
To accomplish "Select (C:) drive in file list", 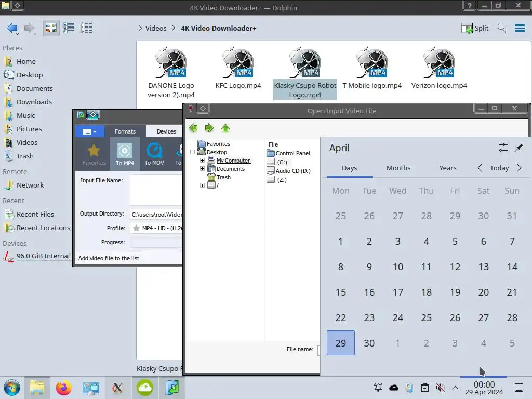I will pyautogui.click(x=277, y=162).
